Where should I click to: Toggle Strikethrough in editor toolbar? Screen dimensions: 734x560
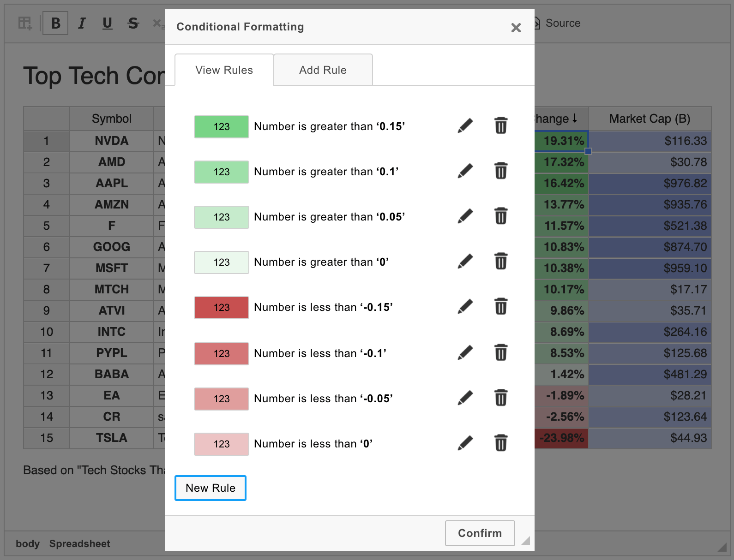click(x=133, y=23)
